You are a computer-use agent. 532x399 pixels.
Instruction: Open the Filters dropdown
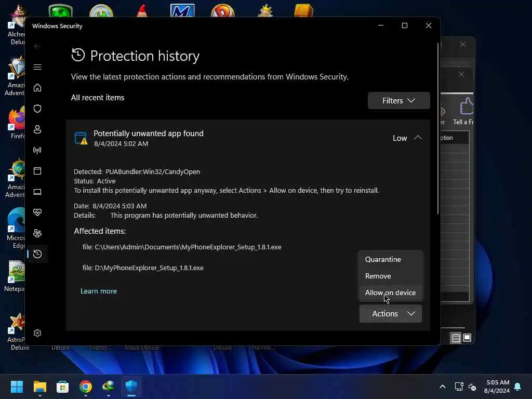point(398,101)
